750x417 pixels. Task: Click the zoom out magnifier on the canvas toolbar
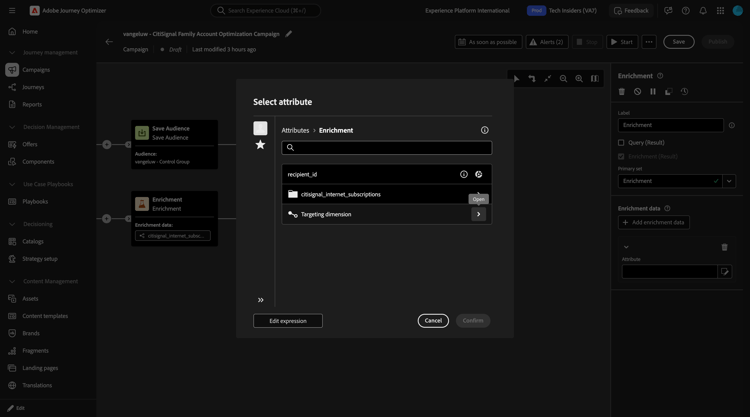pyautogui.click(x=563, y=78)
